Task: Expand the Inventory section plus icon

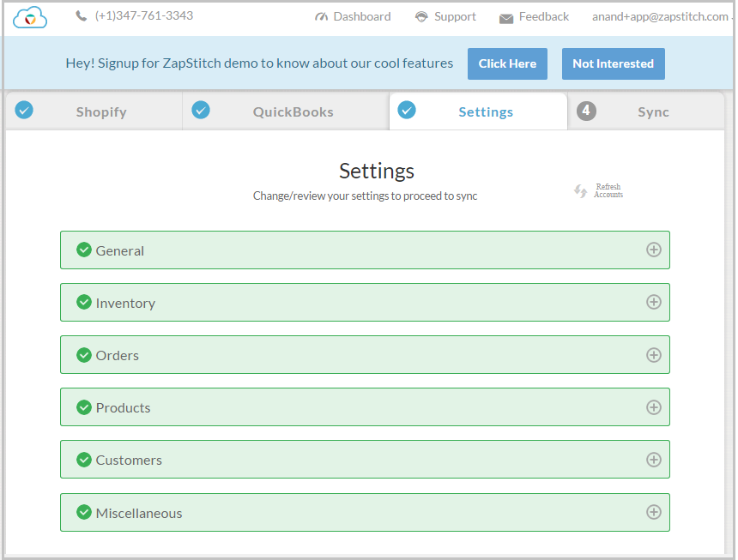Action: click(x=653, y=302)
